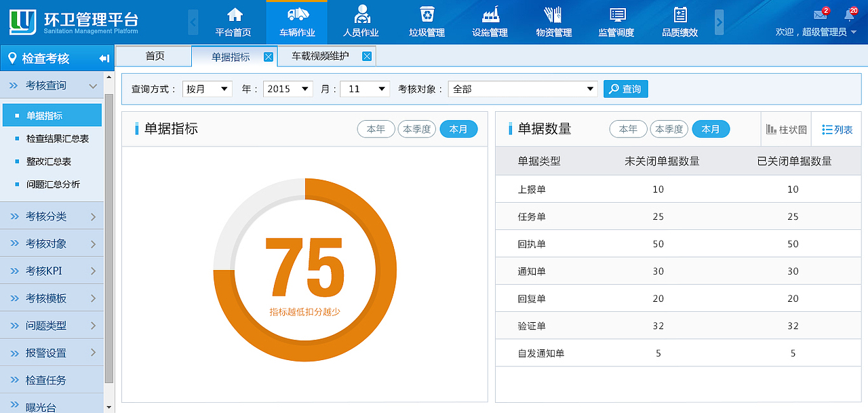Click 已关闭单据数量 column header
868x413 pixels.
coord(794,161)
